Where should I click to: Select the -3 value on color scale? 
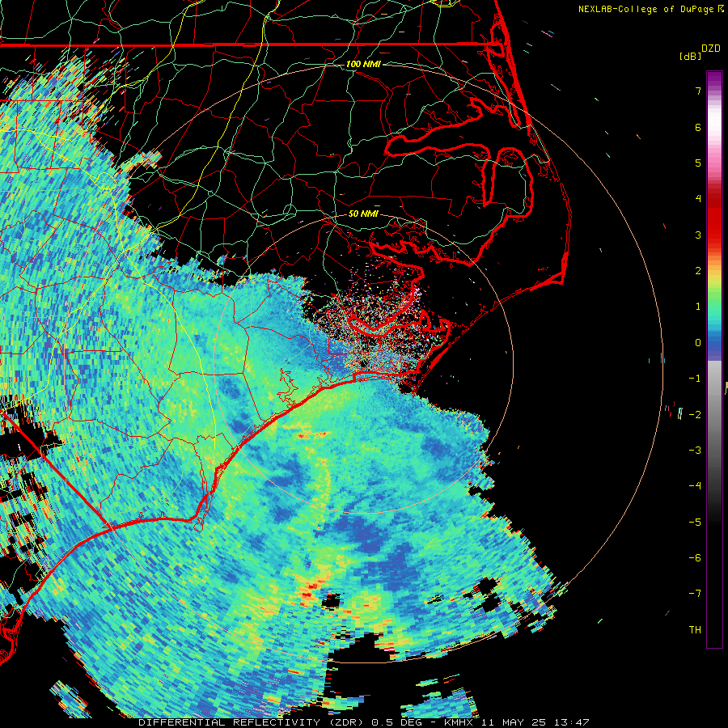click(695, 451)
